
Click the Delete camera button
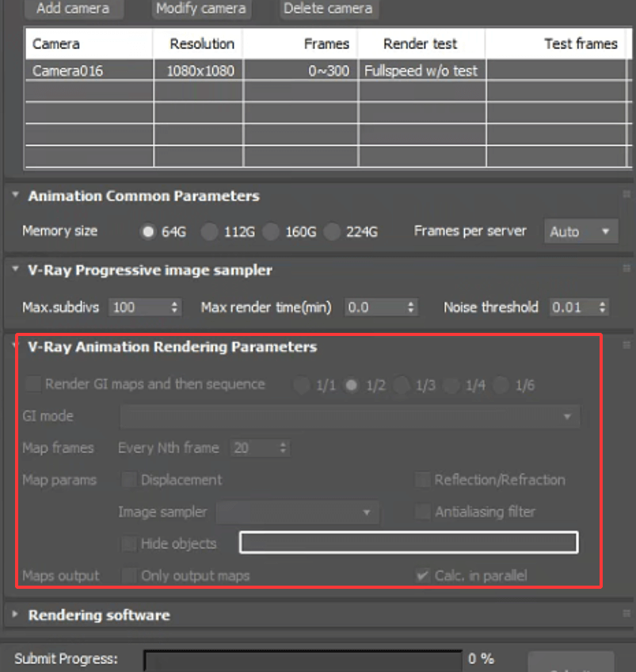[x=328, y=9]
